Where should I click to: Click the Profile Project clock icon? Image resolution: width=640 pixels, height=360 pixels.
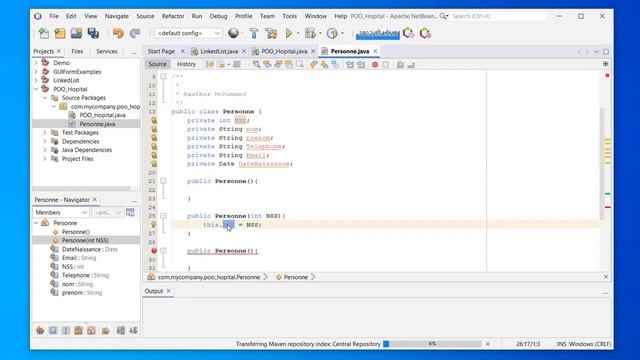pos(332,33)
